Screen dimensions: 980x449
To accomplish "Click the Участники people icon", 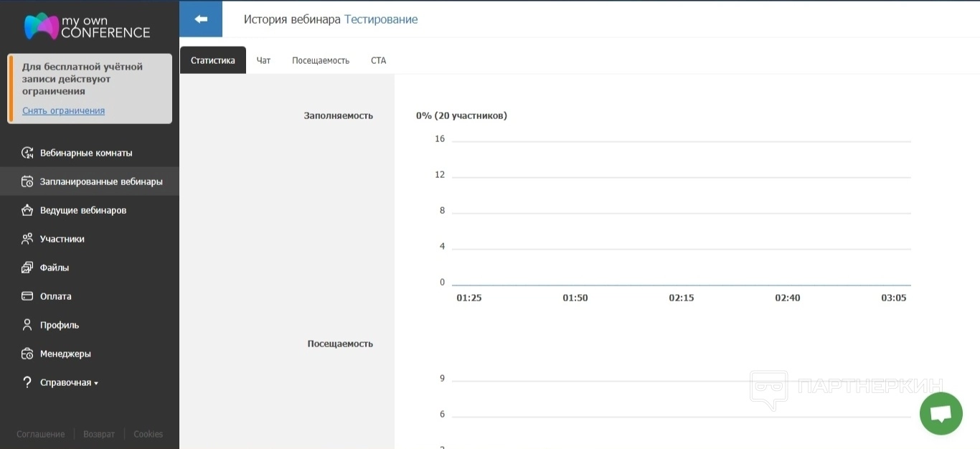I will pyautogui.click(x=27, y=239).
